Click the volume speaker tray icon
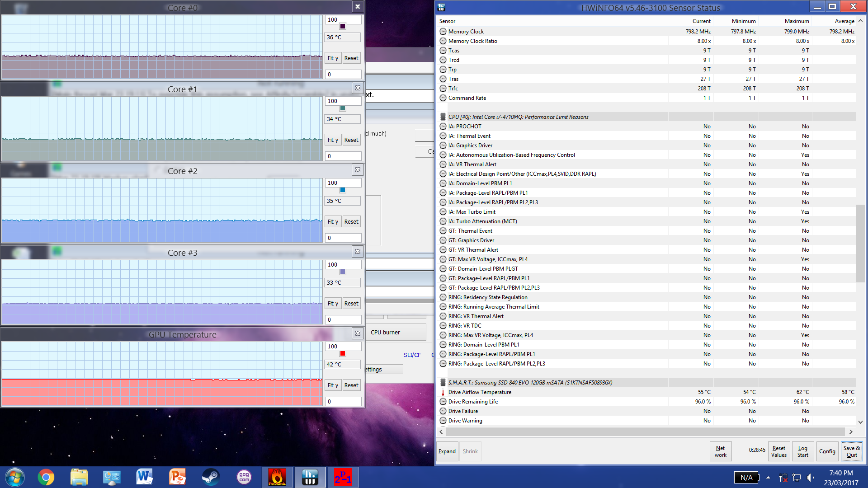Viewport: 868px width, 488px height. click(810, 478)
